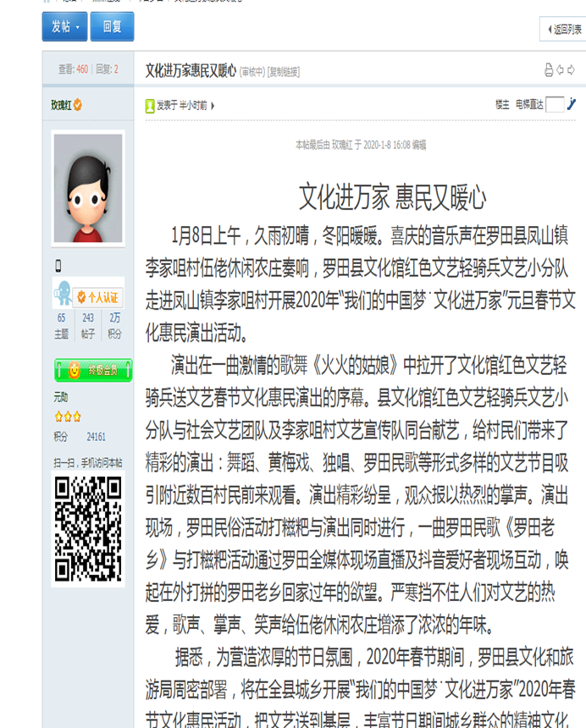Click the 元勋 user group link
Image resolution: width=586 pixels, height=728 pixels.
click(61, 397)
